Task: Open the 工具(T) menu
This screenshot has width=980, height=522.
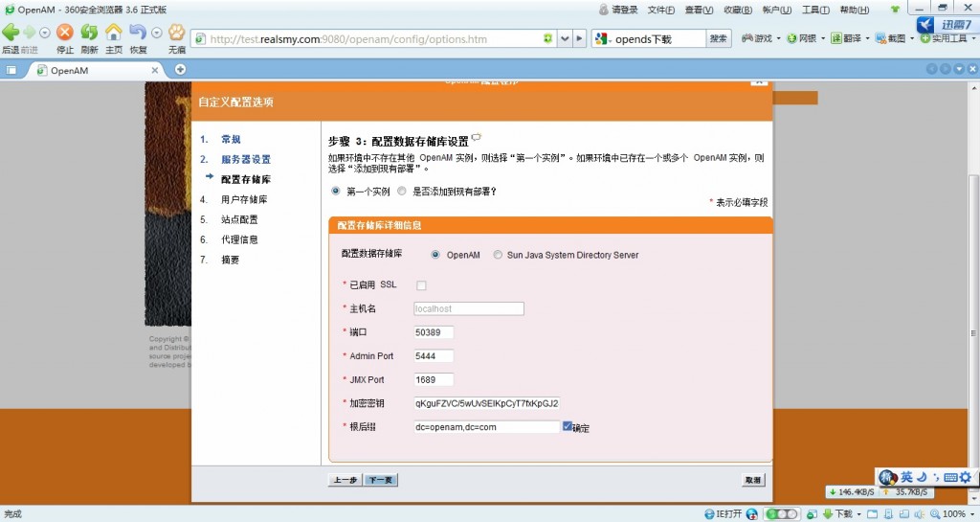Action: 815,10
